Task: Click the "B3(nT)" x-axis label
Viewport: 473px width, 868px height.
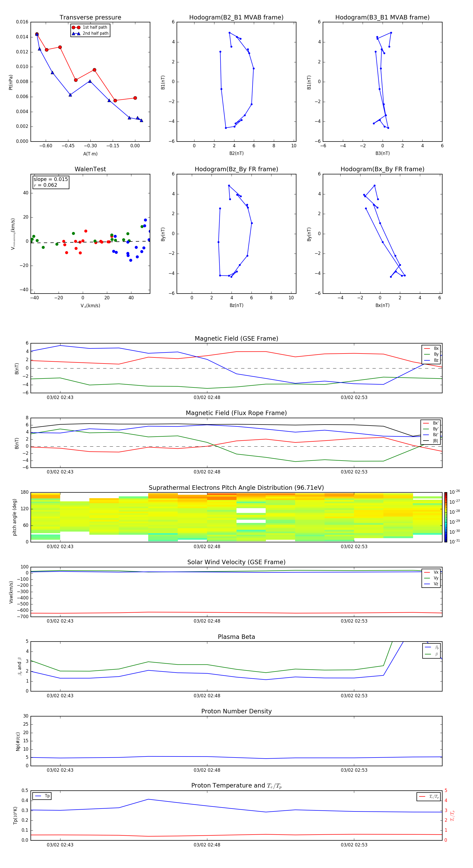Action: pos(382,153)
